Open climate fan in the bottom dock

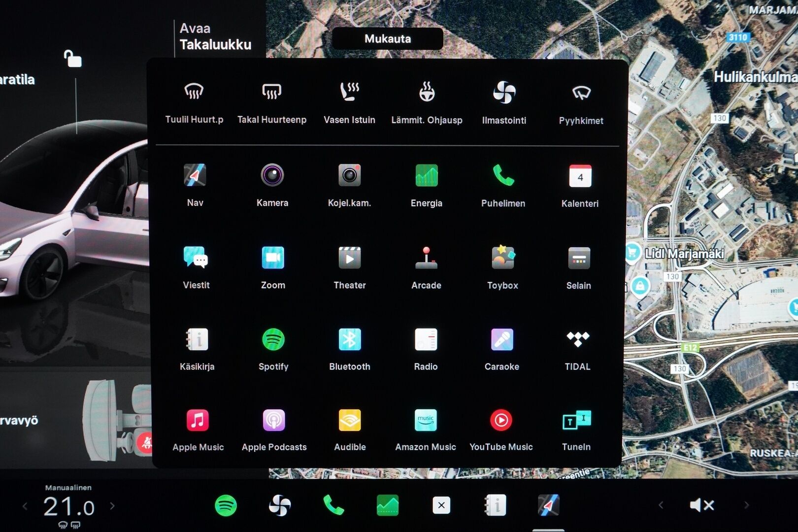(x=280, y=505)
